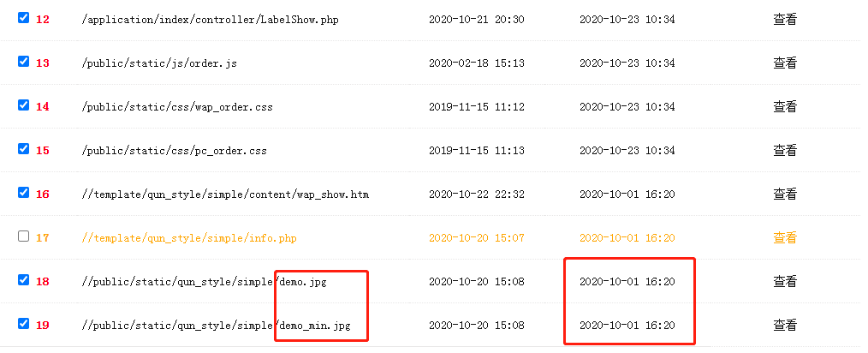This screenshot has width=868, height=353.
Task: Uncheck the checkbox for demo.jpg row
Action: pyautogui.click(x=23, y=280)
